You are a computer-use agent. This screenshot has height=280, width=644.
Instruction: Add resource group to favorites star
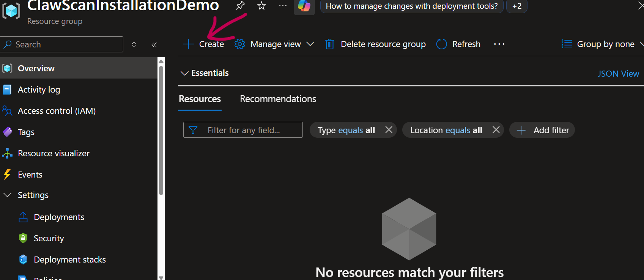click(x=261, y=6)
